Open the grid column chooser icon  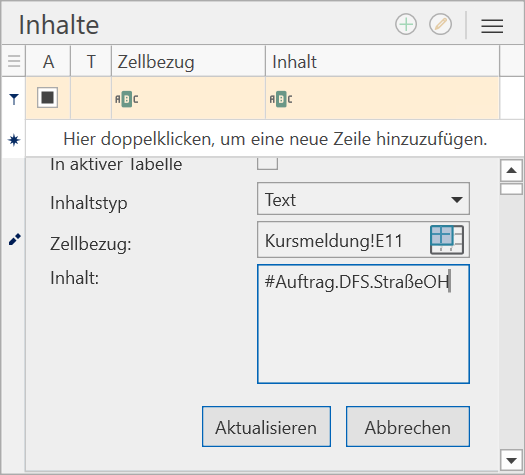coord(14,61)
